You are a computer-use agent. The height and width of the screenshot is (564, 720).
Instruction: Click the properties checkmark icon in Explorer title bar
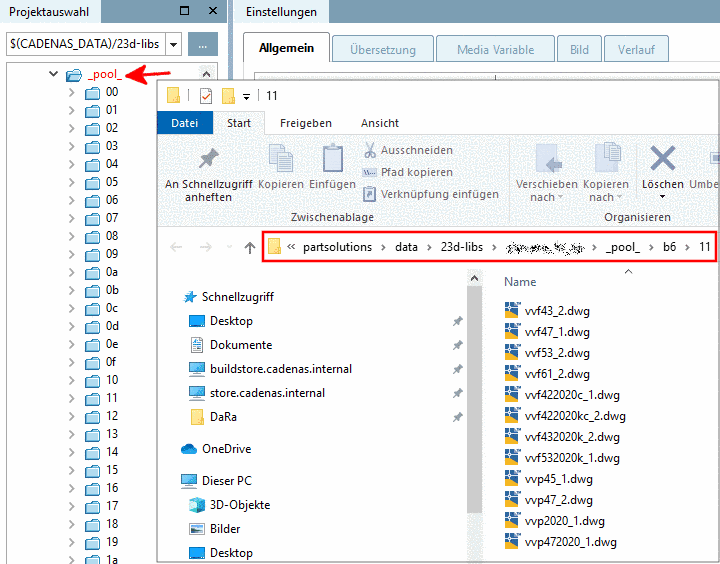(206, 96)
